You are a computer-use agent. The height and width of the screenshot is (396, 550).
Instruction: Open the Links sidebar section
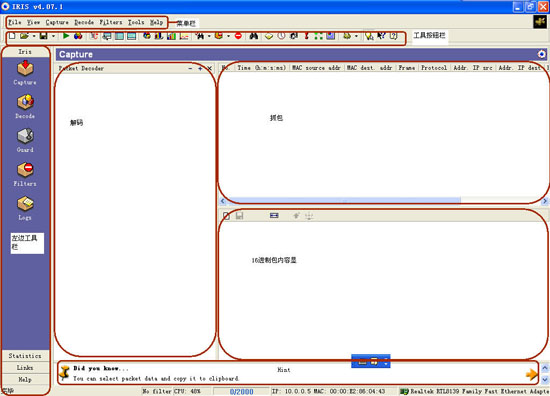click(x=25, y=368)
